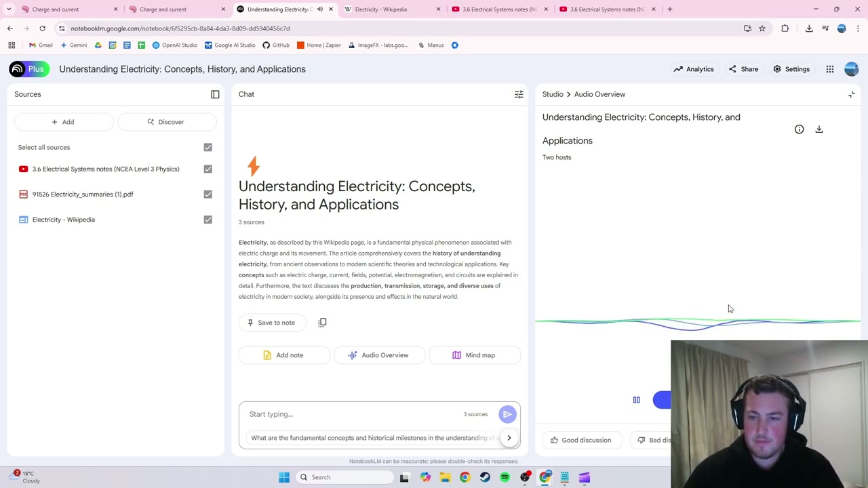Collapse the Sources panel icon

pyautogui.click(x=215, y=94)
